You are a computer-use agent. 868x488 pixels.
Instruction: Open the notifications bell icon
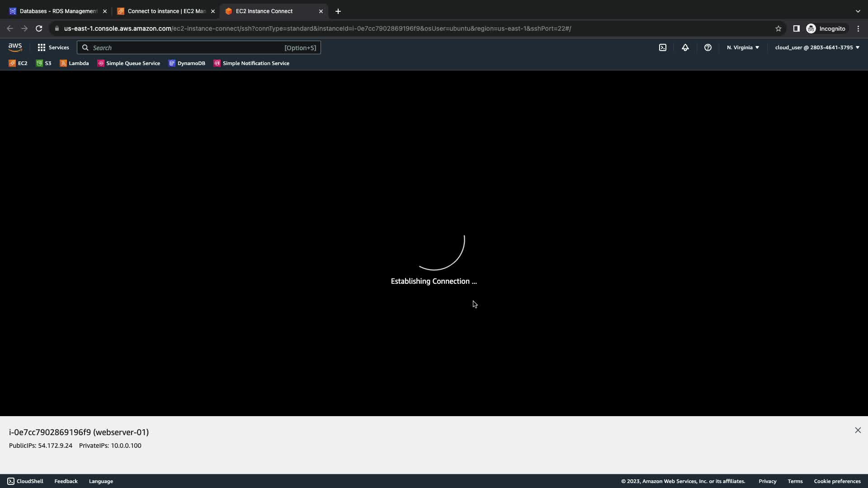[685, 47]
